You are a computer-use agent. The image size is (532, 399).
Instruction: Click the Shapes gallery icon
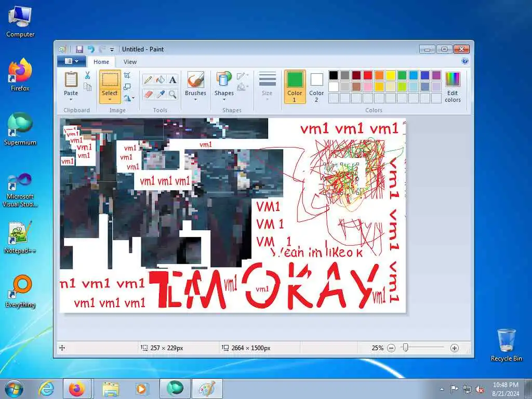point(224,79)
